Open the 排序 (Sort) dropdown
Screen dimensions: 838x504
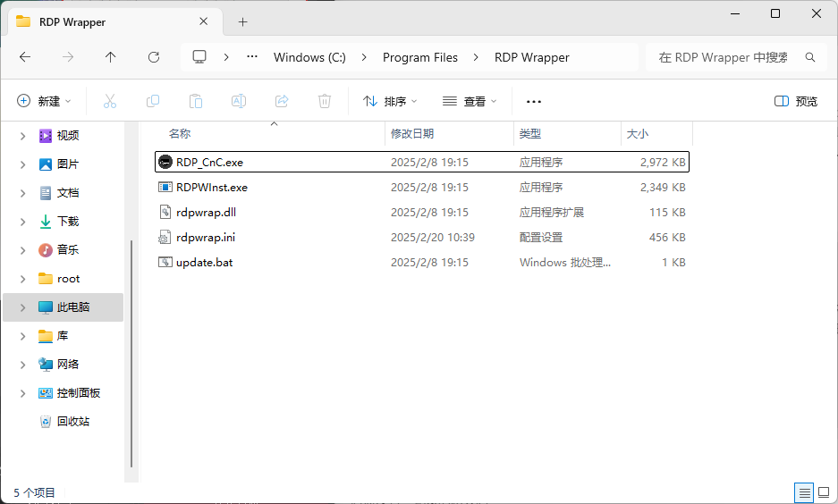(390, 101)
